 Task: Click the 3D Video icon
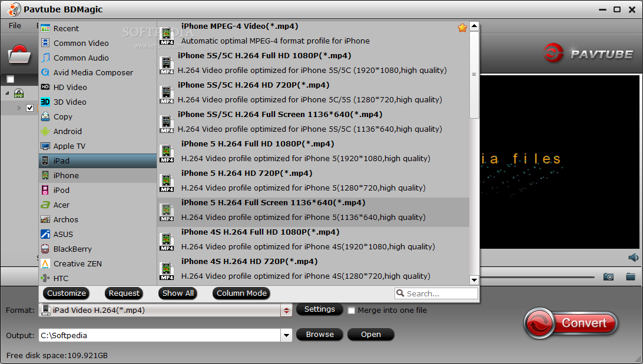(45, 102)
